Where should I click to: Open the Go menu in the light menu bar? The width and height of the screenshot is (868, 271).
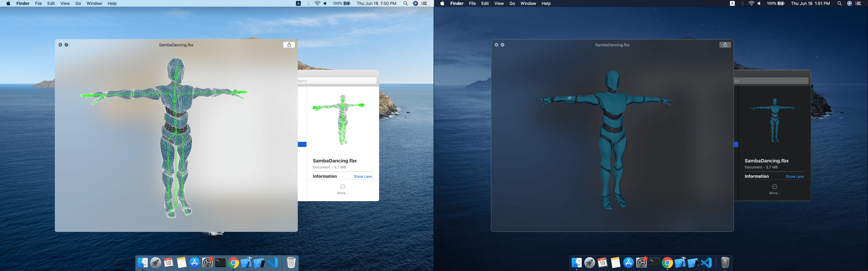(78, 3)
